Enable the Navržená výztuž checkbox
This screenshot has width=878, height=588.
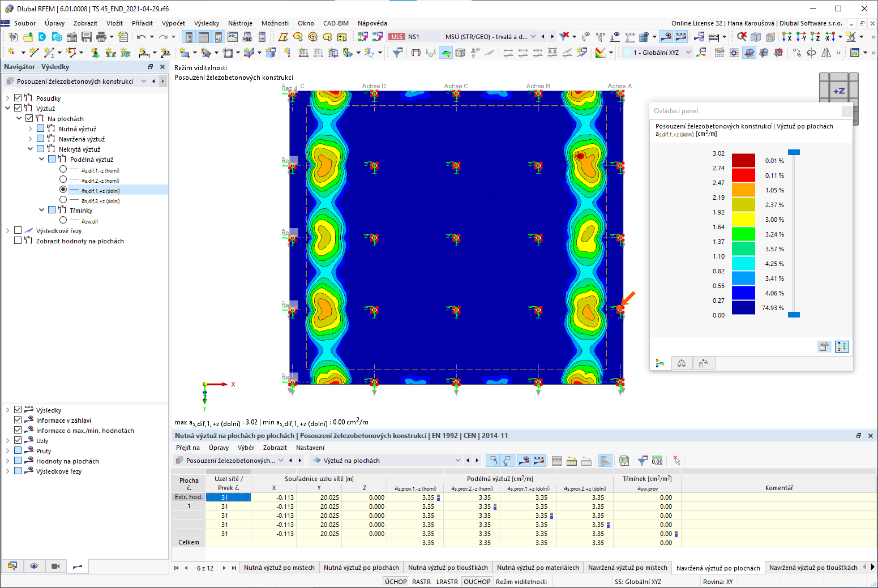(41, 139)
